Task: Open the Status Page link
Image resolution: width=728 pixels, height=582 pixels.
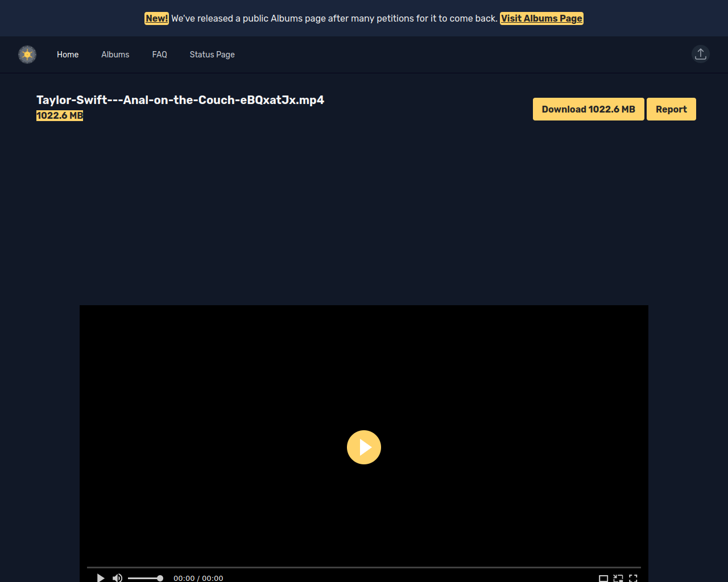Action: (x=212, y=55)
